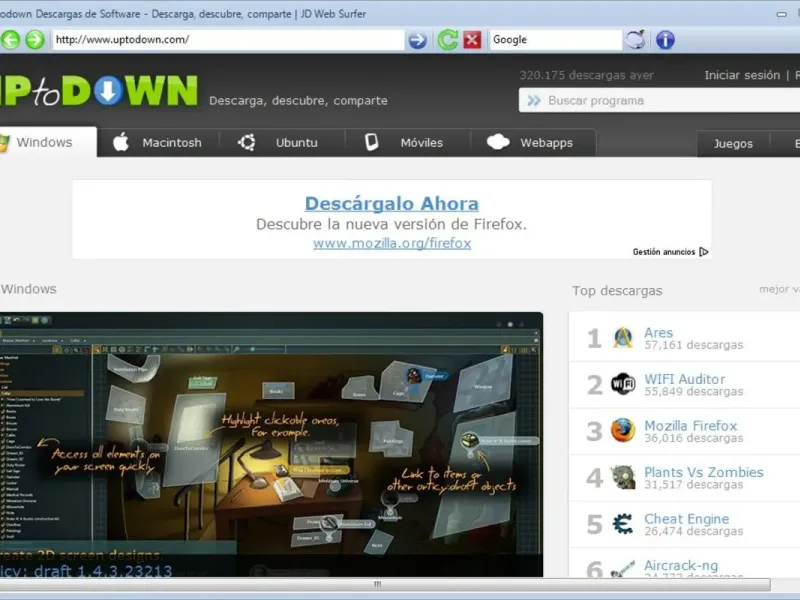Image resolution: width=800 pixels, height=600 pixels.
Task: Open the Plants Vs Zombies link
Action: coord(704,472)
